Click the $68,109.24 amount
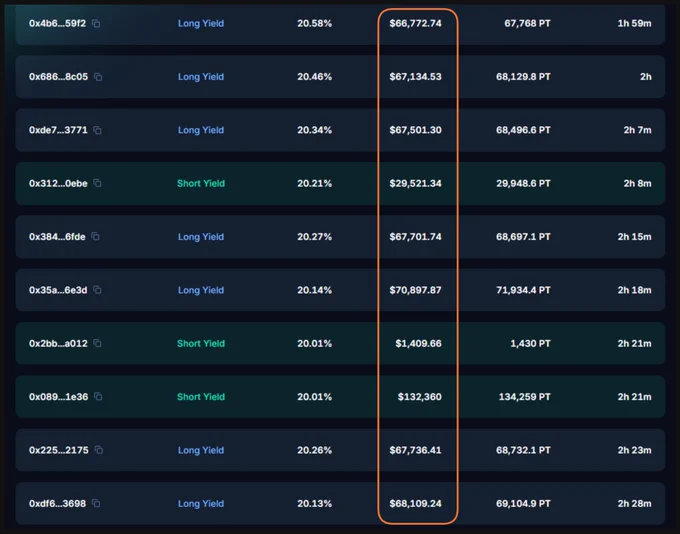 tap(415, 504)
